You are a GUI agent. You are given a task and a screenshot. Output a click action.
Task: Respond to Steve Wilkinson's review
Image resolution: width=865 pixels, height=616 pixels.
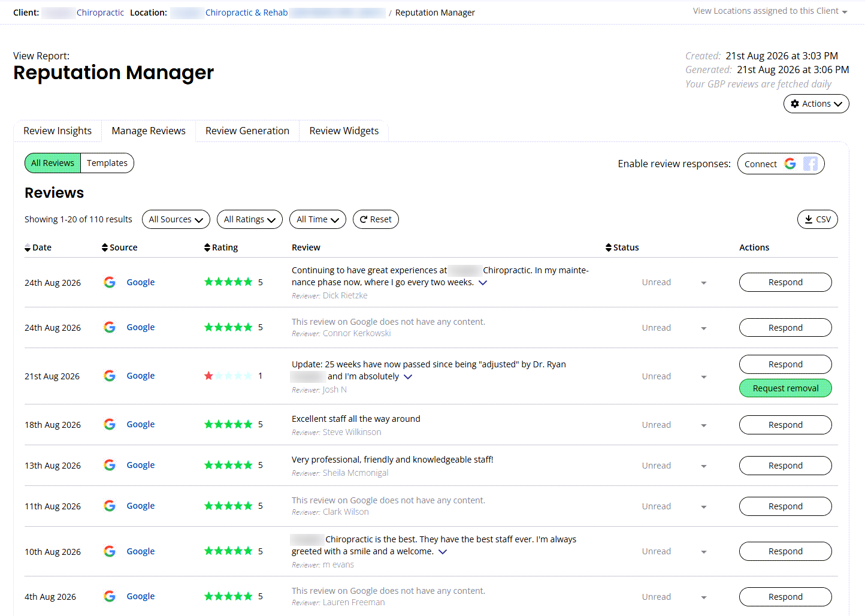click(x=785, y=425)
